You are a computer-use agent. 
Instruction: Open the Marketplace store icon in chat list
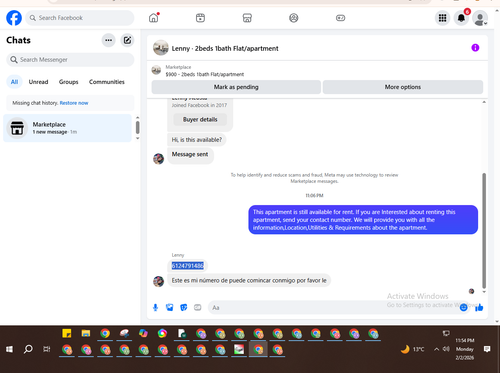coord(17,128)
